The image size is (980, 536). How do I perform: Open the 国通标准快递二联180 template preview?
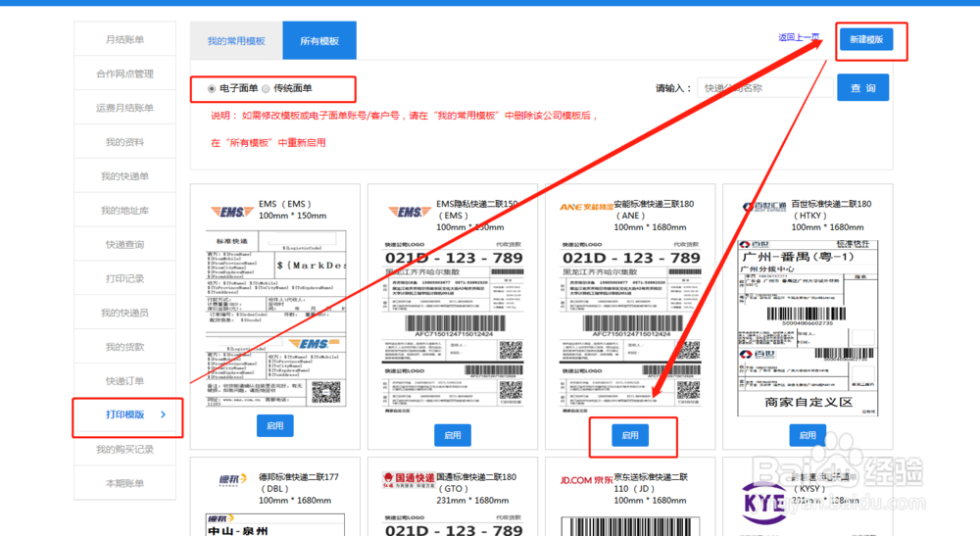(x=453, y=525)
